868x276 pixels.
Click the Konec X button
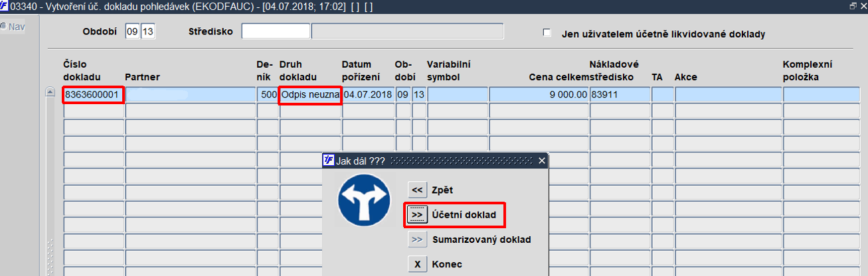[417, 264]
